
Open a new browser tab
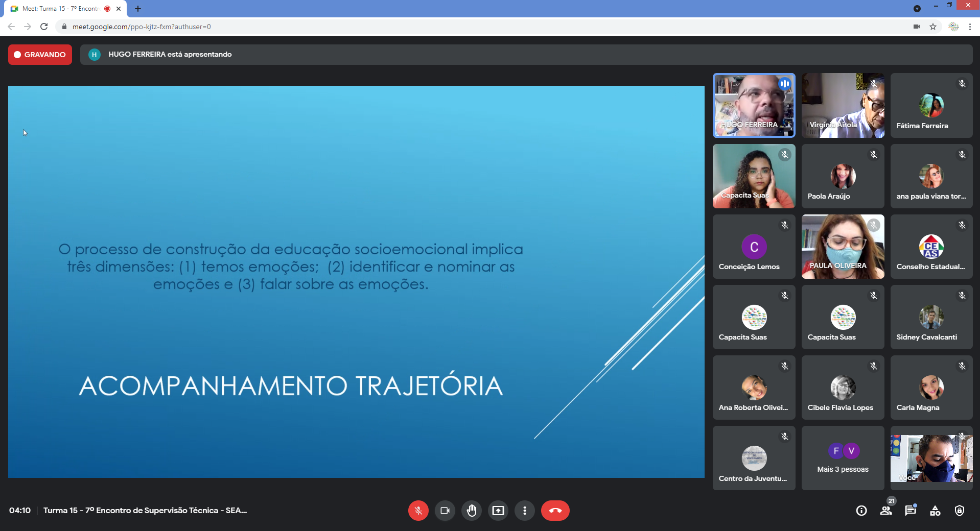point(138,9)
